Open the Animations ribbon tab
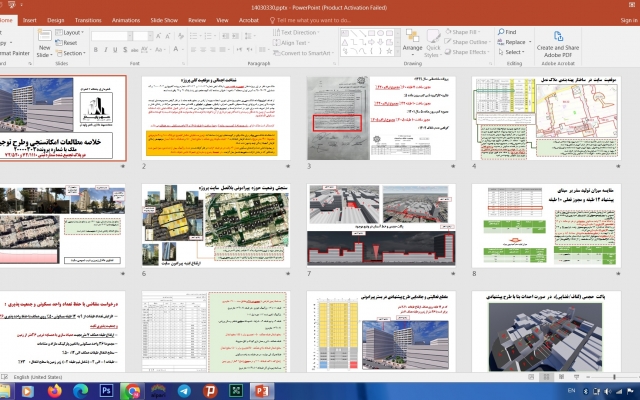This screenshot has width=640, height=400. (126, 20)
